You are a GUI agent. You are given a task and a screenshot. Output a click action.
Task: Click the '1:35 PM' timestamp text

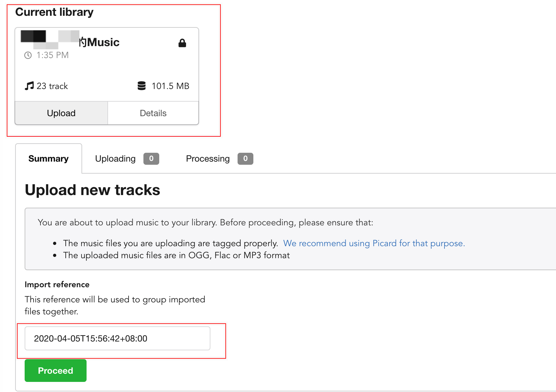point(52,55)
